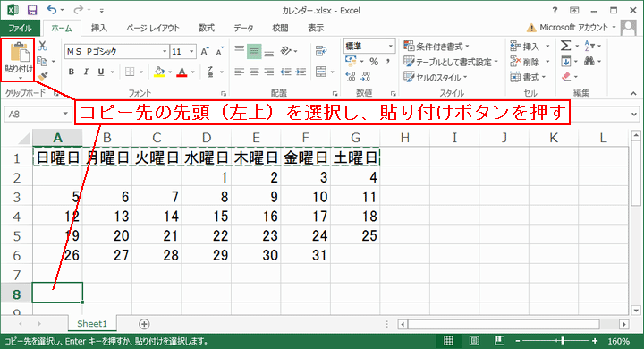Select cell D2 containing 1
The image size is (644, 349).
207,177
